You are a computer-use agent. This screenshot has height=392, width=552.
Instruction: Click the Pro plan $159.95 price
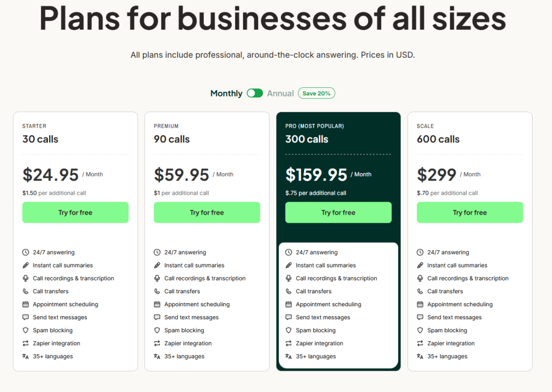[x=316, y=175]
